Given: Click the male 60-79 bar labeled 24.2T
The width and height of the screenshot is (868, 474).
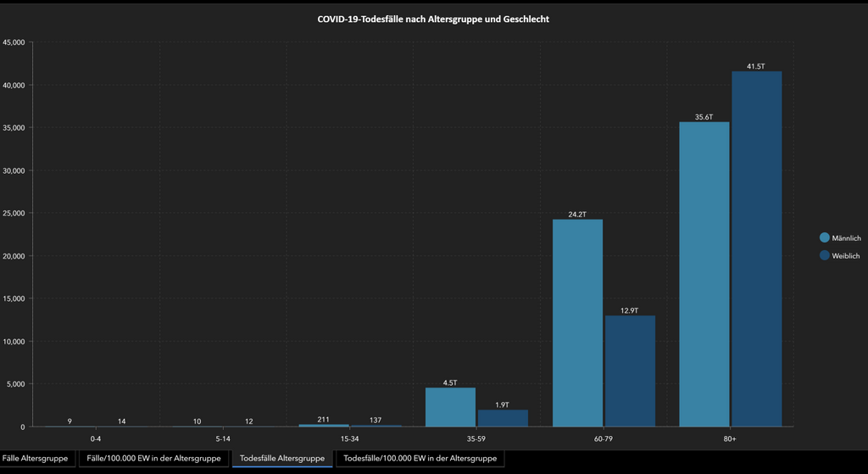Looking at the screenshot, I should point(577,323).
